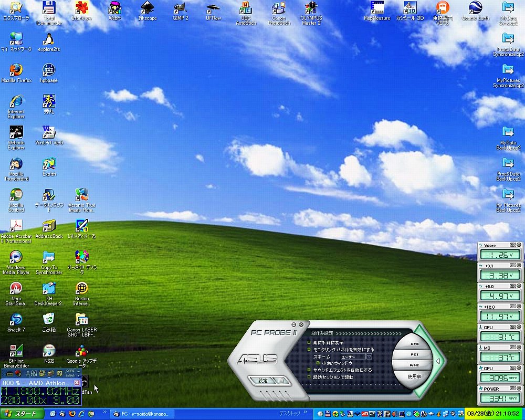Click the document button beside 設定
Viewport: 525px width, 420px height.
click(x=280, y=381)
